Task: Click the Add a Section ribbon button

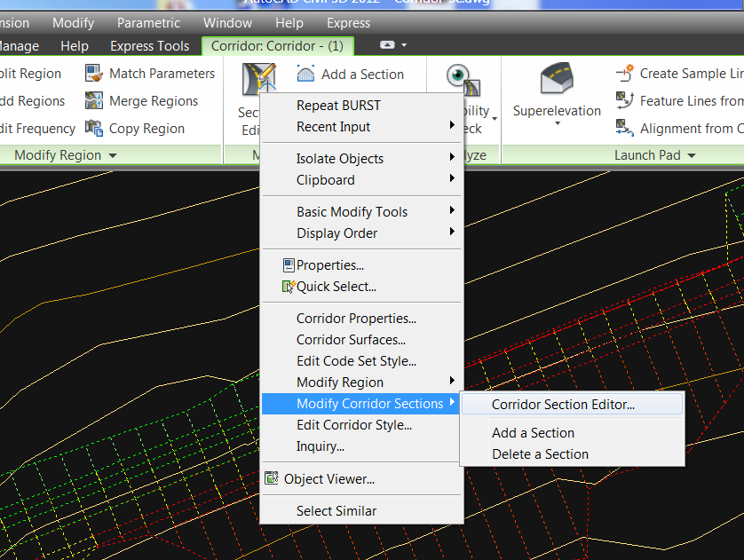Action: 351,75
